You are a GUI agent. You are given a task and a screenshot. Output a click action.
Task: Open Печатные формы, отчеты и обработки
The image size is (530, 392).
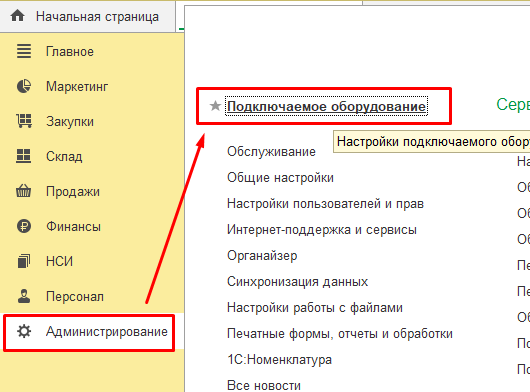tap(340, 334)
